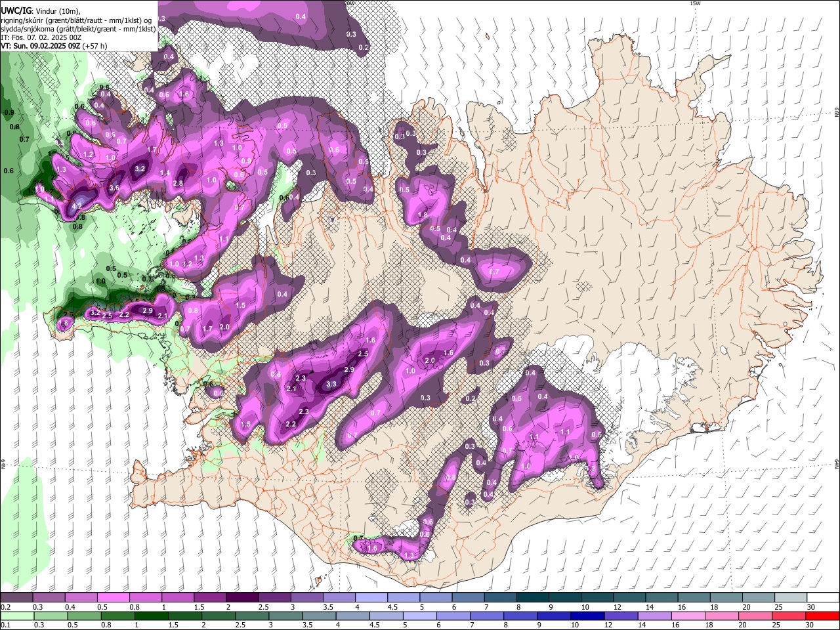
Task: Click the 'VT: Sun. 09.02.2025 09Z (+57 h)' line
Action: click(54, 46)
